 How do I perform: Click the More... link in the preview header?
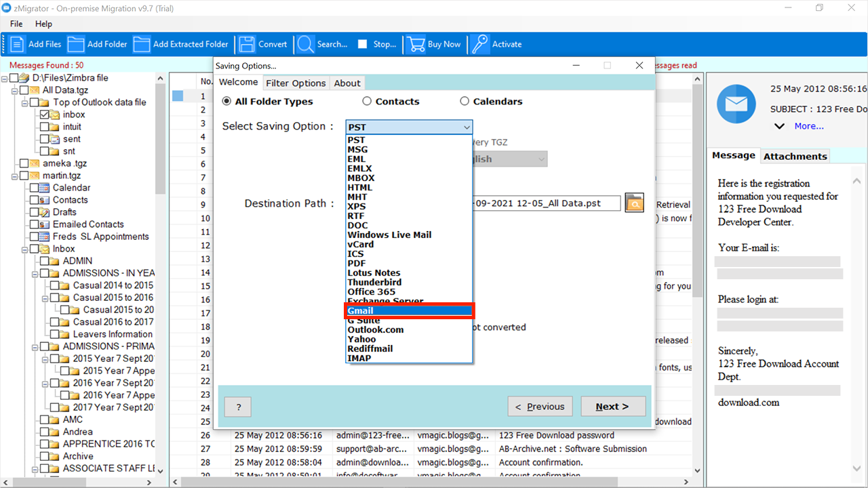(809, 126)
